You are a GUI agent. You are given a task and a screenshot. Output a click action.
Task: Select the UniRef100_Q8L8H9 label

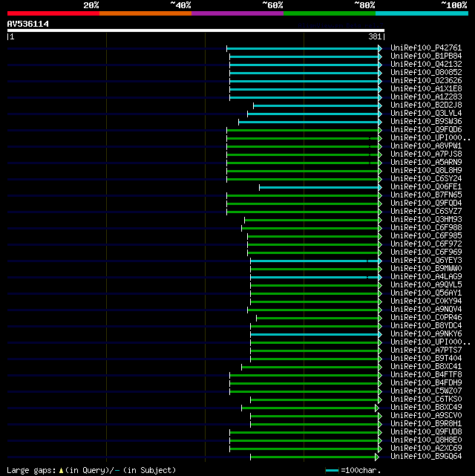pyautogui.click(x=426, y=171)
